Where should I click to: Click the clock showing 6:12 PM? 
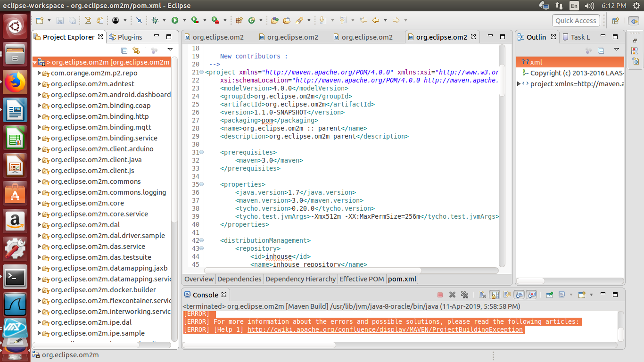613,6
